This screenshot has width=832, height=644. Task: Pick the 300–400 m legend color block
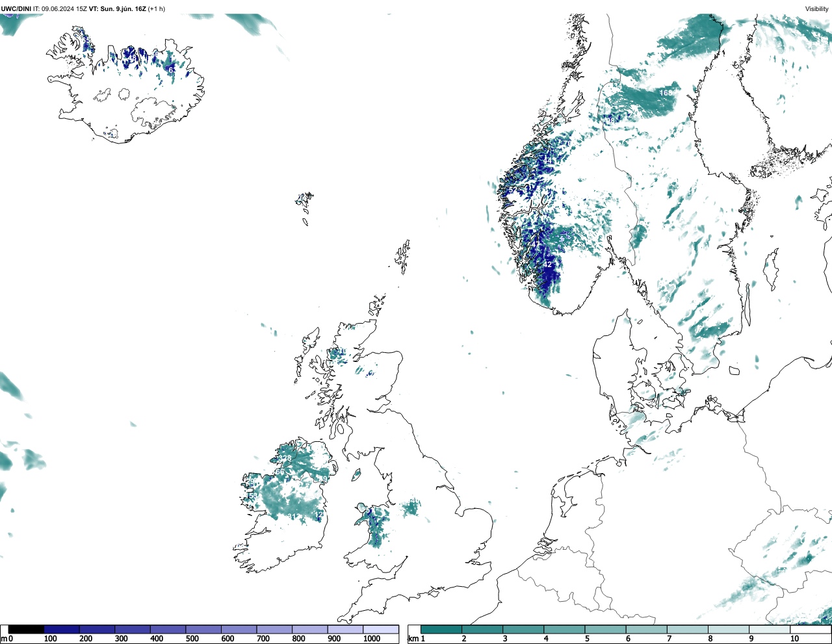click(133, 629)
